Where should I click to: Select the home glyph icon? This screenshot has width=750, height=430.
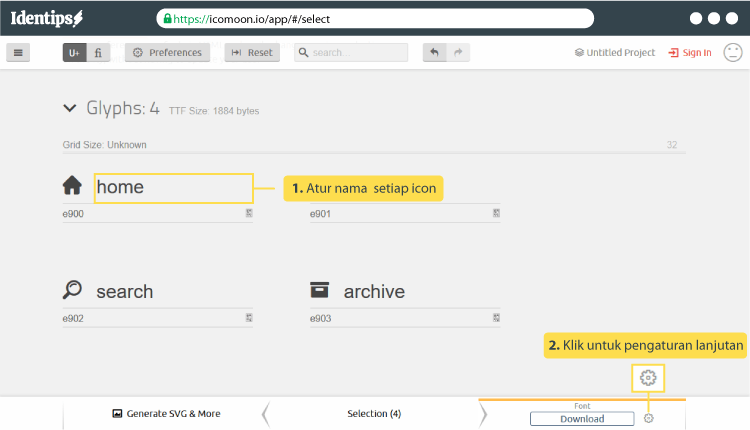click(x=72, y=186)
